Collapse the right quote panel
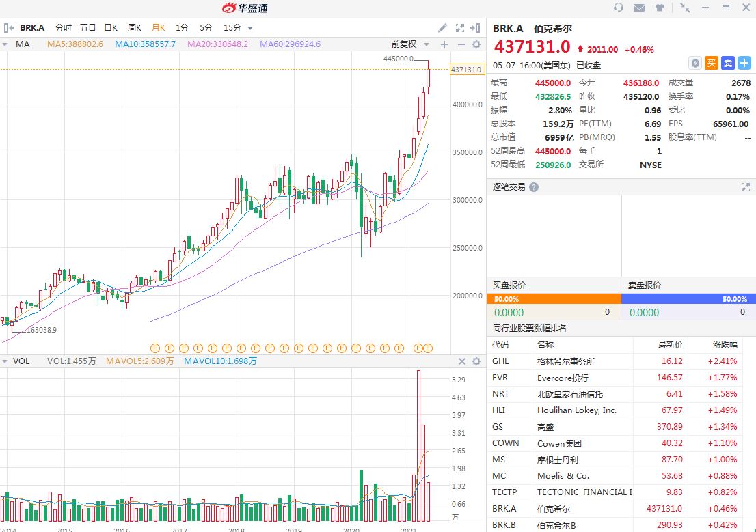Screen dimensions: 756x532 click(476, 28)
